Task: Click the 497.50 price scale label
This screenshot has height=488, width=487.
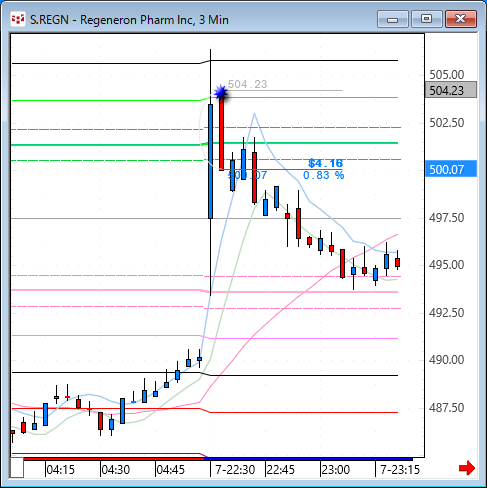Action: pyautogui.click(x=446, y=218)
